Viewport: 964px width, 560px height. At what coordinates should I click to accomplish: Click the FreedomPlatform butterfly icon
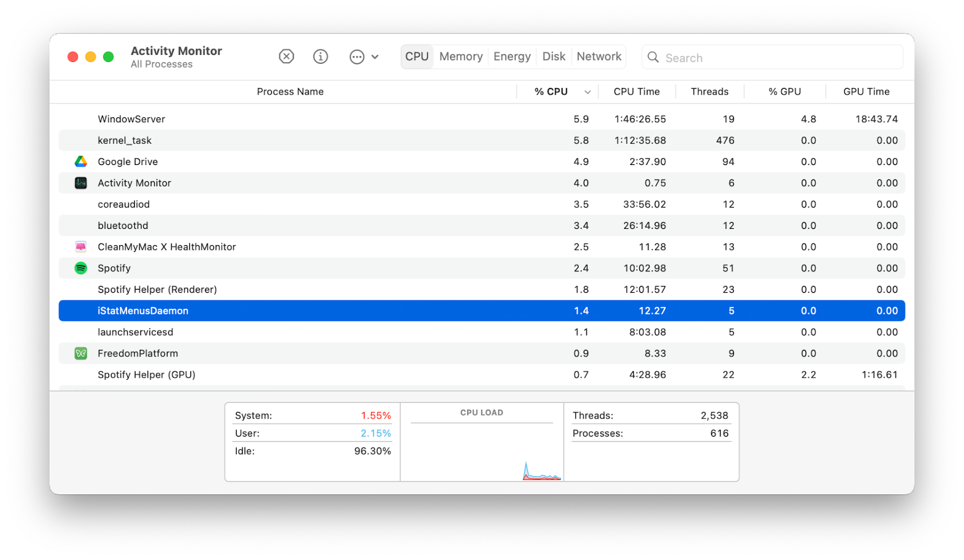click(x=80, y=353)
